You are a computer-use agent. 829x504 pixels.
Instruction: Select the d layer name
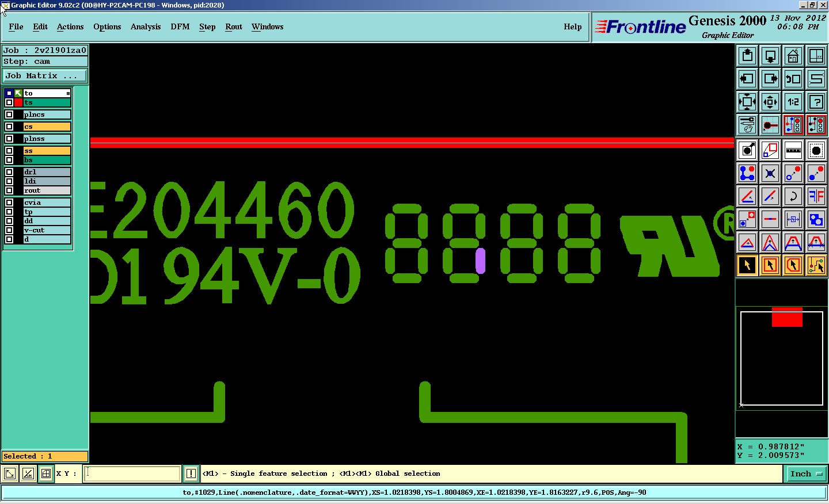pyautogui.click(x=47, y=239)
